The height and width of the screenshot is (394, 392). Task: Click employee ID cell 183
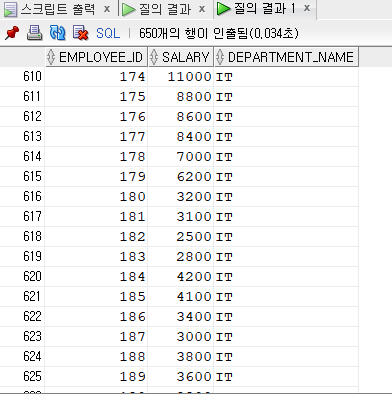96,257
